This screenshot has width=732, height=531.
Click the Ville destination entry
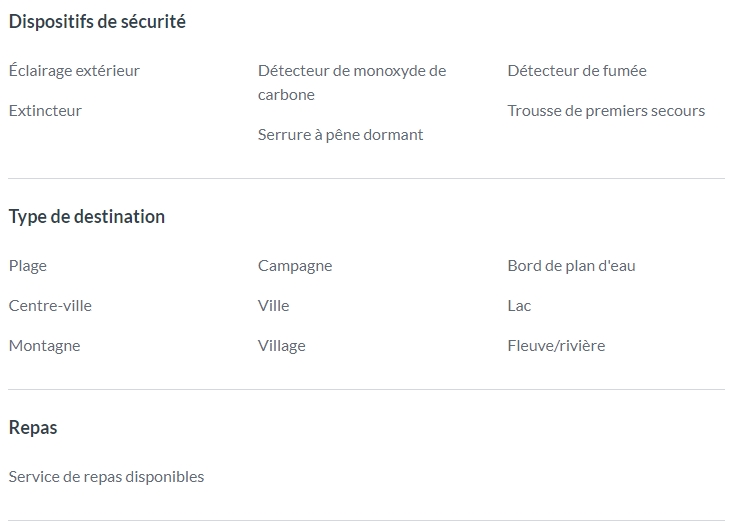tap(274, 306)
